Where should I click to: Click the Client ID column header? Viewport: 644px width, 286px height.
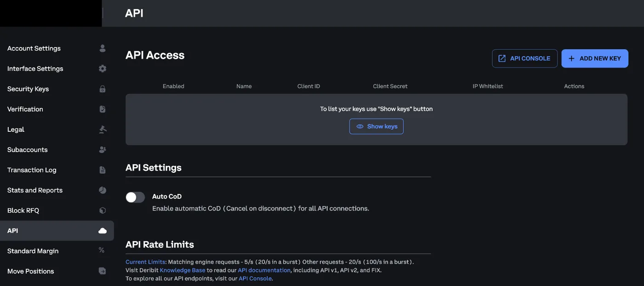(309, 86)
